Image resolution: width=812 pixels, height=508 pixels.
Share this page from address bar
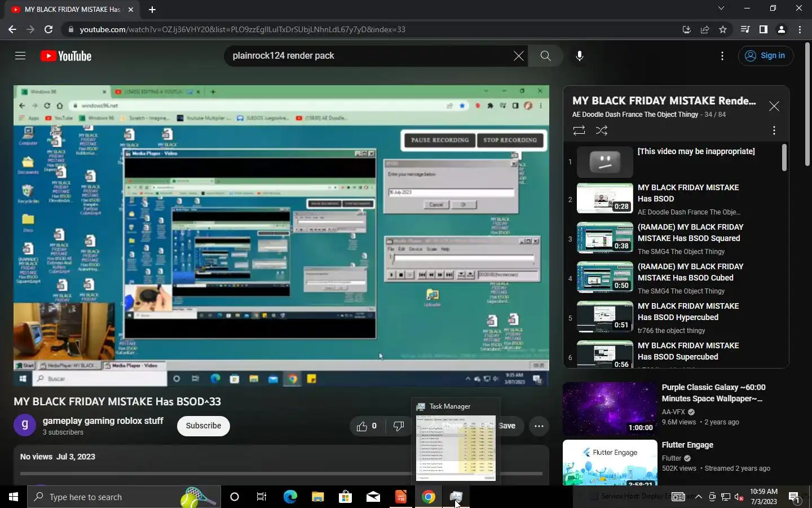coord(705,29)
